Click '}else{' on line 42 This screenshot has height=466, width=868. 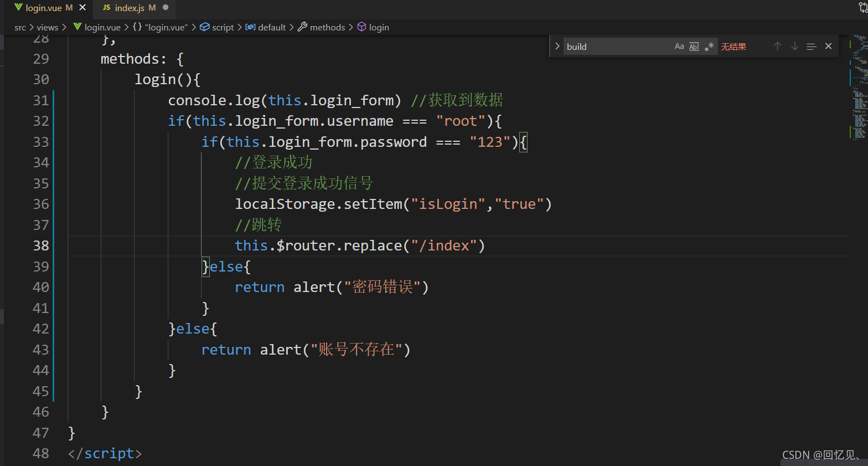(x=193, y=329)
